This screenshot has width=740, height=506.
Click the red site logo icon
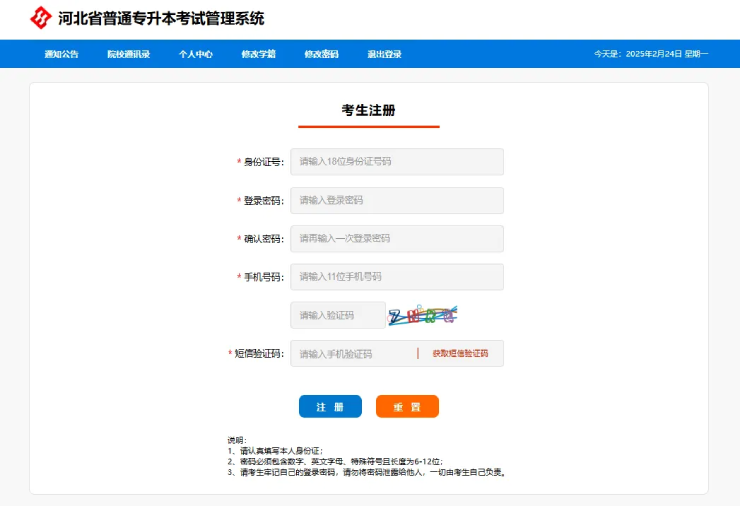coord(40,18)
